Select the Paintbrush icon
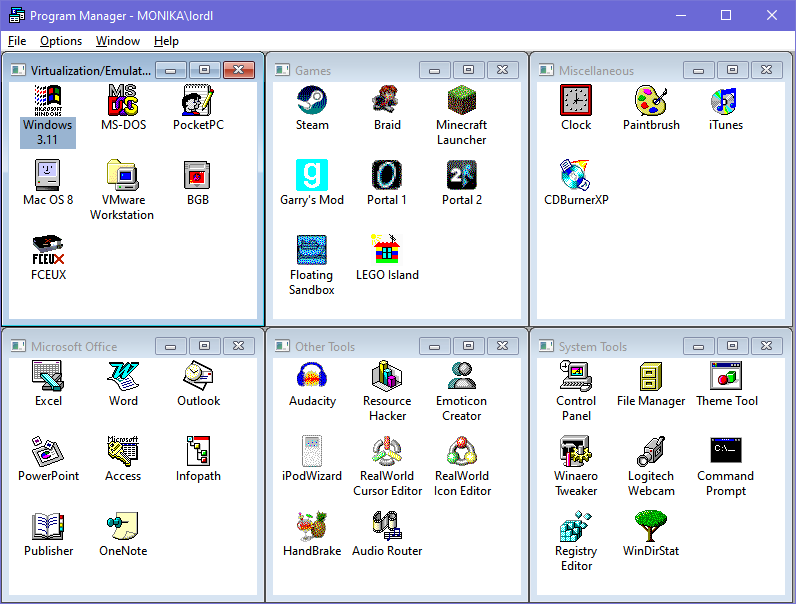Image resolution: width=796 pixels, height=604 pixels. 651,100
